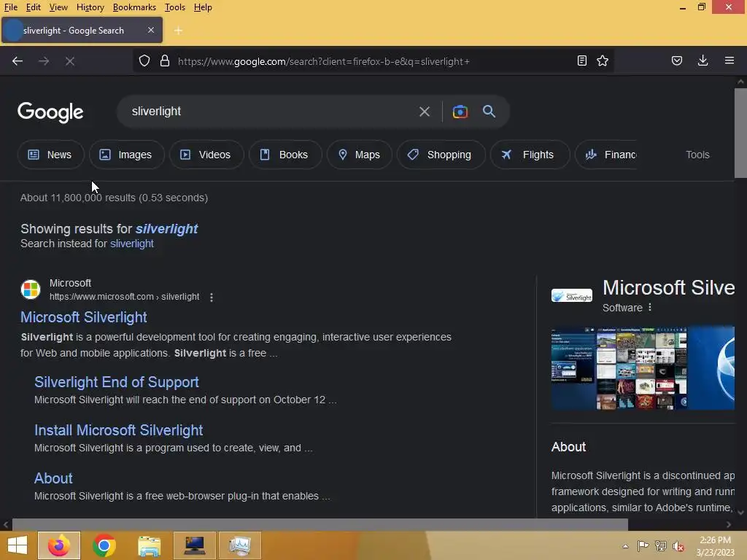Switch to Flights results
The image size is (747, 560).
pyautogui.click(x=530, y=155)
